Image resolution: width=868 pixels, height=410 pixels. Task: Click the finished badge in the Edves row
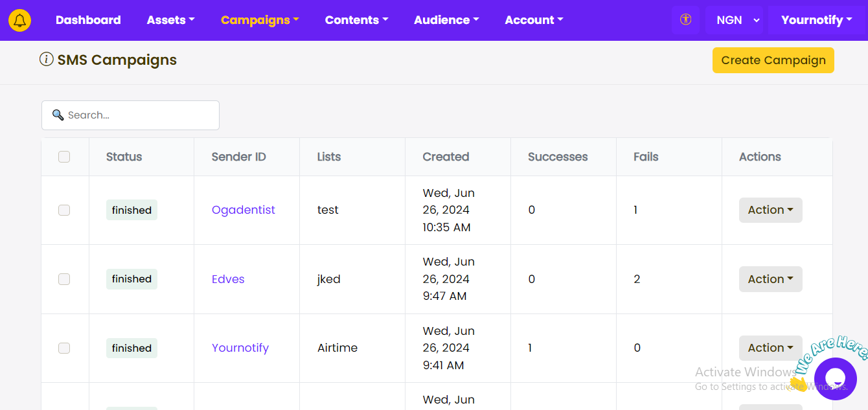click(x=131, y=279)
